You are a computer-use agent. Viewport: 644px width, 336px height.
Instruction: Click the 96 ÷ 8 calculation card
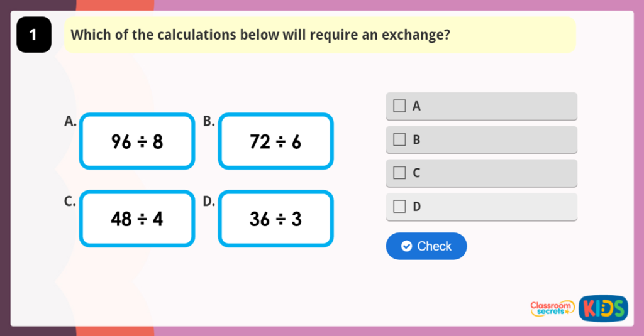[x=137, y=141]
